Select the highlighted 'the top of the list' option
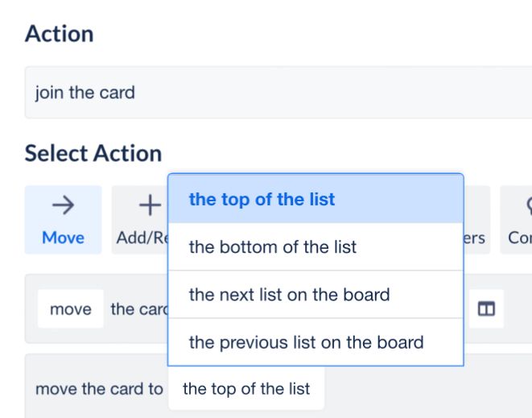Viewport: 532px width, 418px height. point(315,199)
